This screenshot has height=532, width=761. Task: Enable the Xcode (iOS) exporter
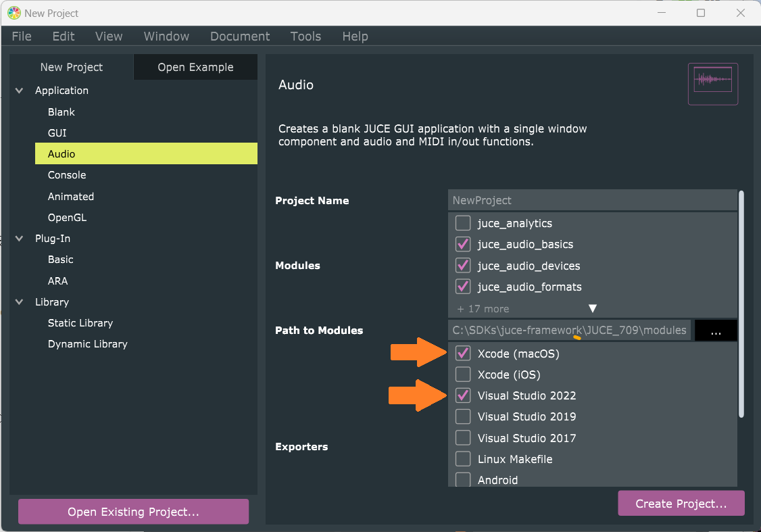coord(463,374)
